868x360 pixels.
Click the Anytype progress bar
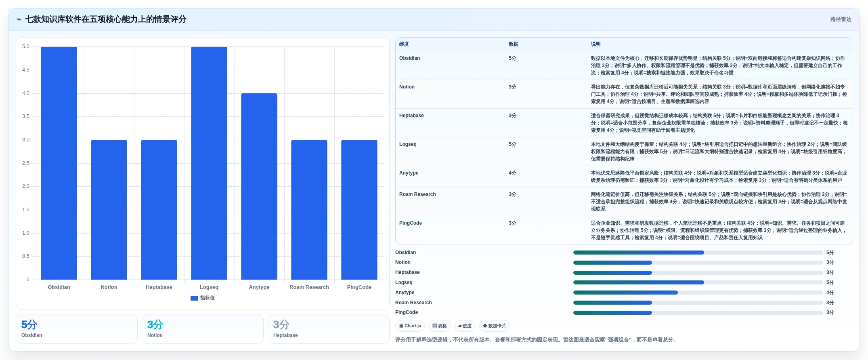tap(698, 293)
